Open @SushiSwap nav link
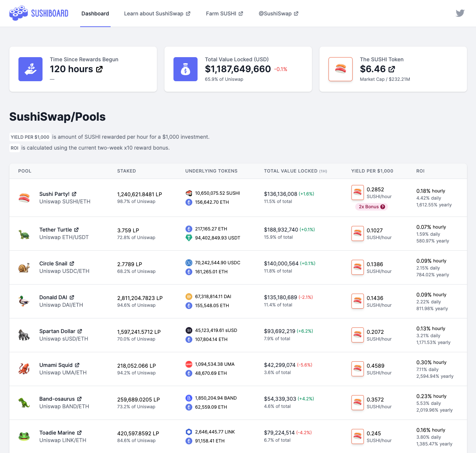Screen dimensions: 476x453 coord(278,14)
